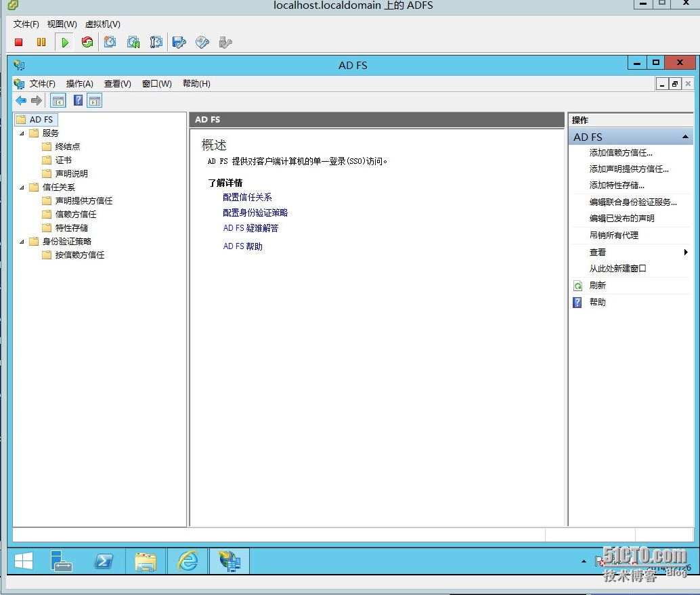Click the back arrow in AD FS toolbar

point(21,100)
